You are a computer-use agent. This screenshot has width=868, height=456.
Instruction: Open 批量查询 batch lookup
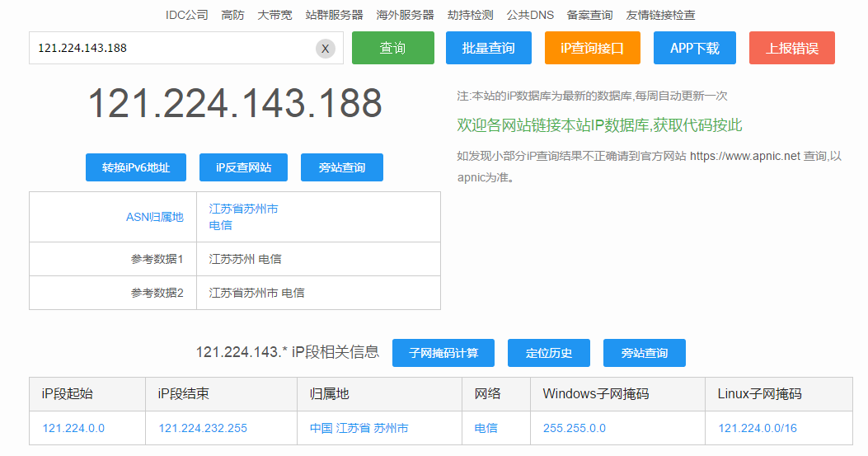tap(489, 48)
